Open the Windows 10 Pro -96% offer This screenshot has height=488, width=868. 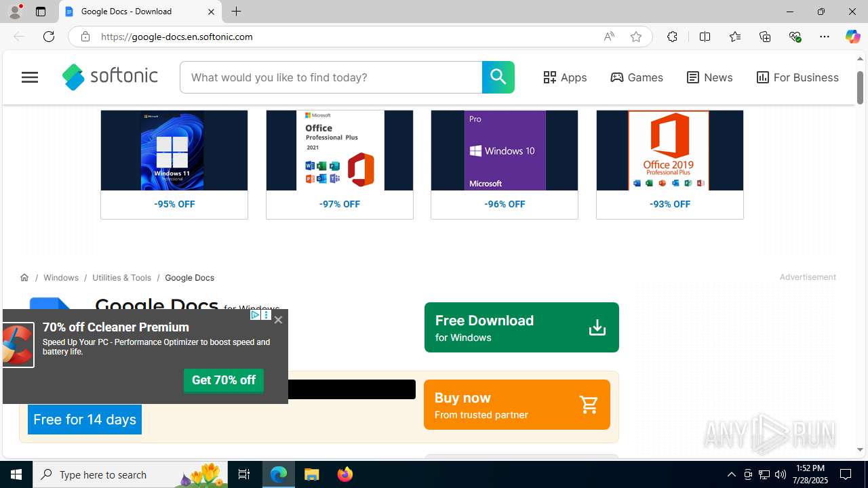pos(505,165)
